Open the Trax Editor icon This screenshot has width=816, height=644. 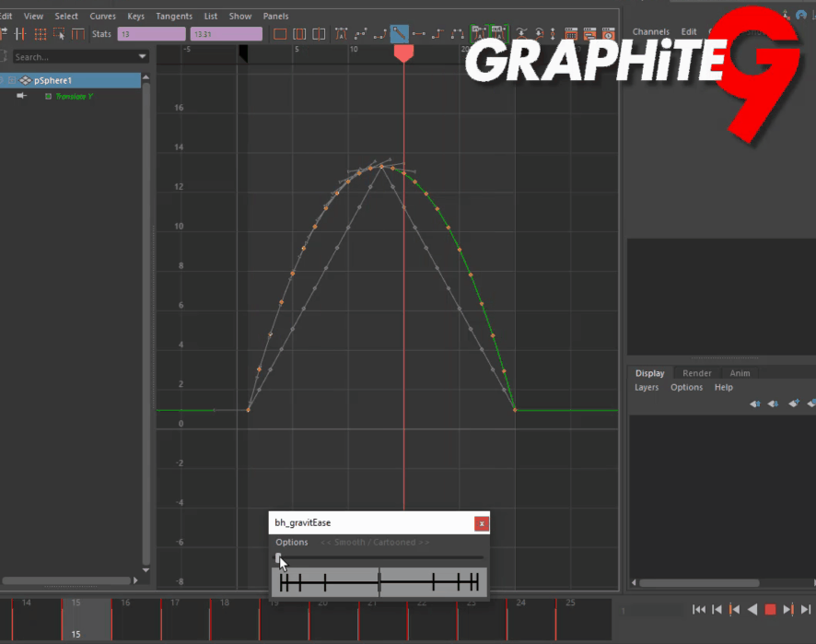point(589,34)
